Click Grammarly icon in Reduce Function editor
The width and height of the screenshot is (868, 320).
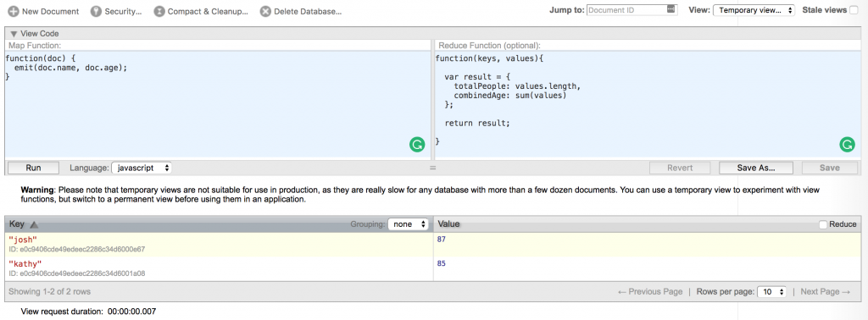coord(847,145)
